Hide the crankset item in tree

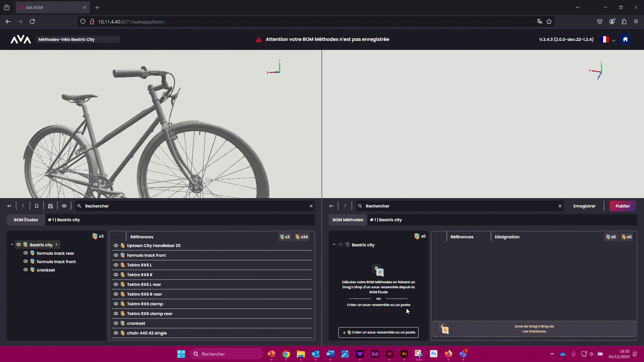point(25,270)
